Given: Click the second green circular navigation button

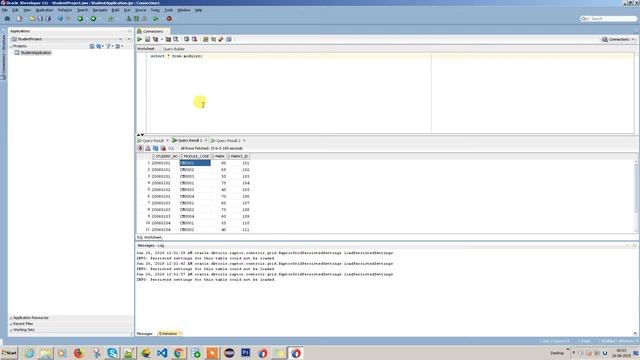Looking at the screenshot, I should tap(93, 18).
